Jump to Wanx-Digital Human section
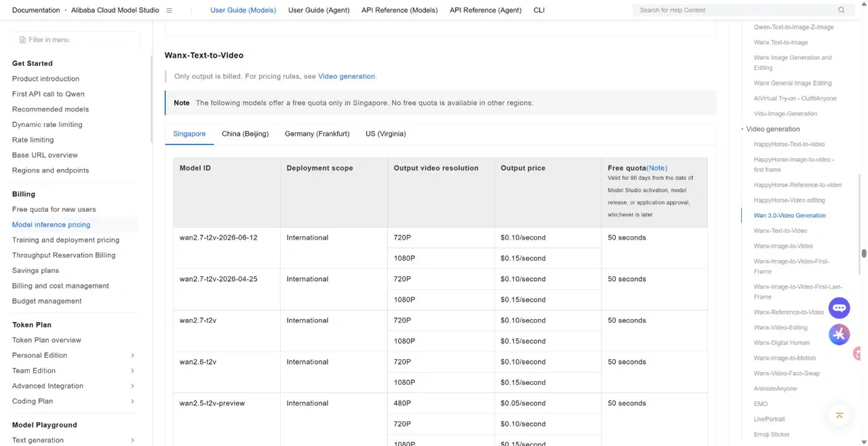This screenshot has width=868, height=446. pyautogui.click(x=781, y=343)
